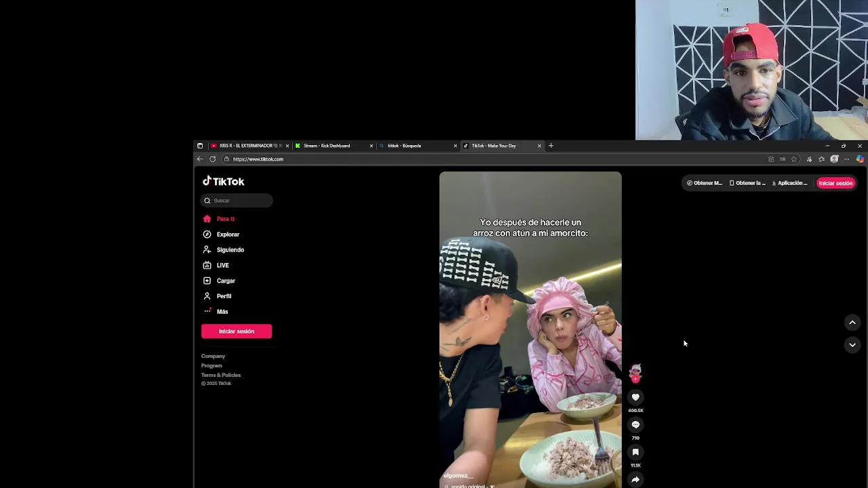Open browser extensions icon
Screen dimensions: 868x488
[x=809, y=159]
